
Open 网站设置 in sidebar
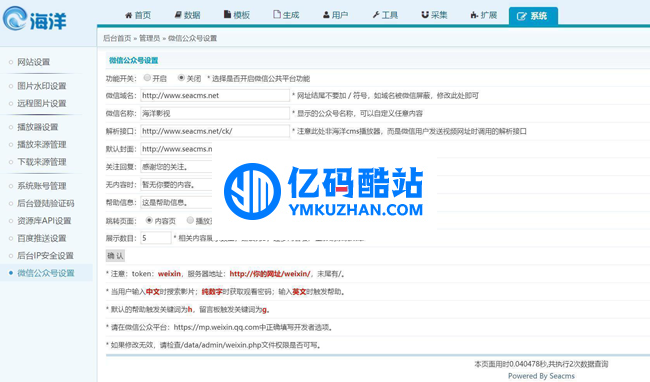34,62
